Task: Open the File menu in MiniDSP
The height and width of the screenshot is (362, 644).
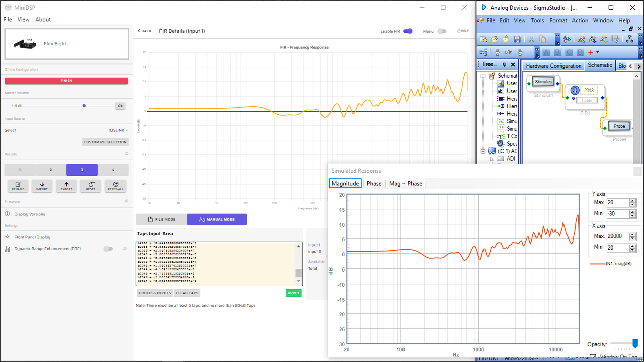Action: click(8, 19)
